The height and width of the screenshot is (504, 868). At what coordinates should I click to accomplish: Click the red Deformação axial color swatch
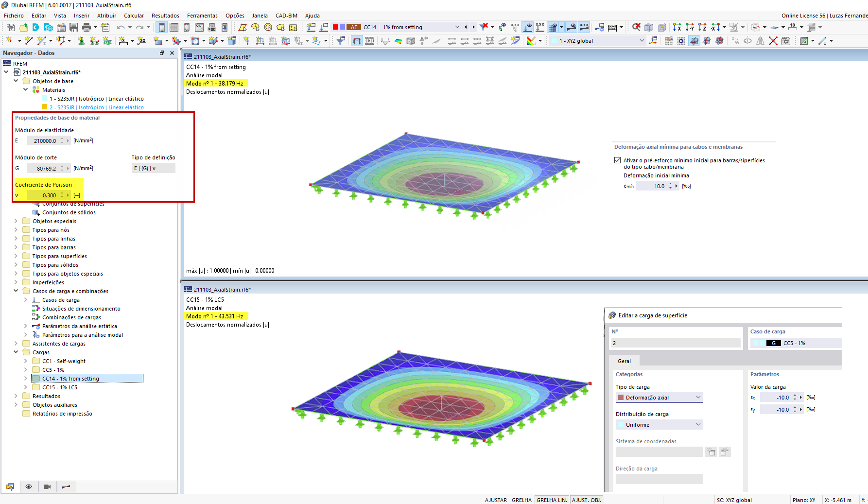point(621,398)
